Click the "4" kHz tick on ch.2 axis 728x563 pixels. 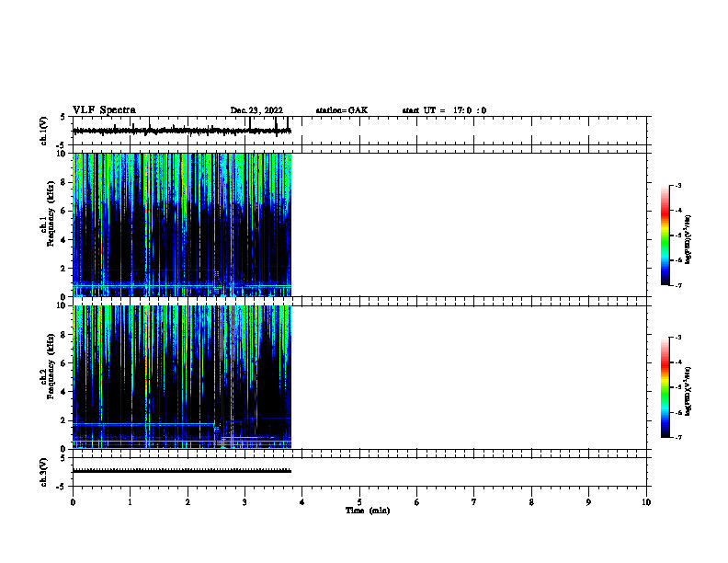coord(63,392)
